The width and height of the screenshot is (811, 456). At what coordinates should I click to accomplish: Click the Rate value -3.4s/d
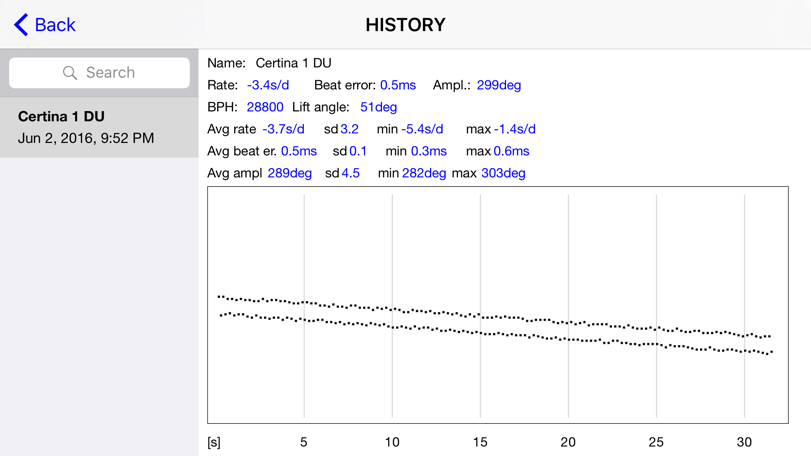[268, 85]
